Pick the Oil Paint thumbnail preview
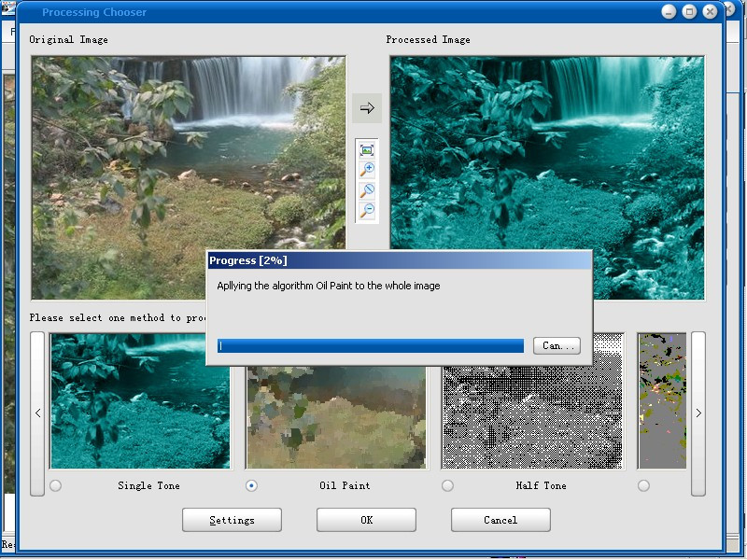The image size is (747, 560). pyautogui.click(x=336, y=417)
